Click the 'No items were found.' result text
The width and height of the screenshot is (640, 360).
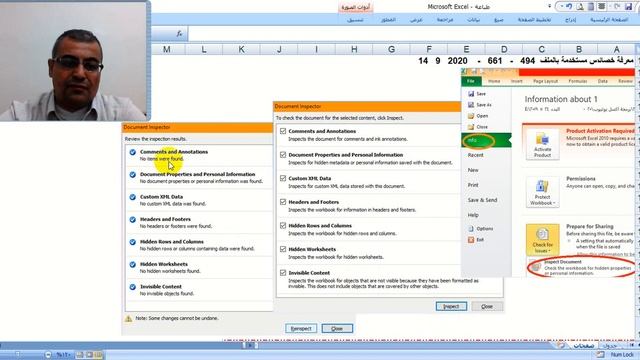pyautogui.click(x=162, y=159)
